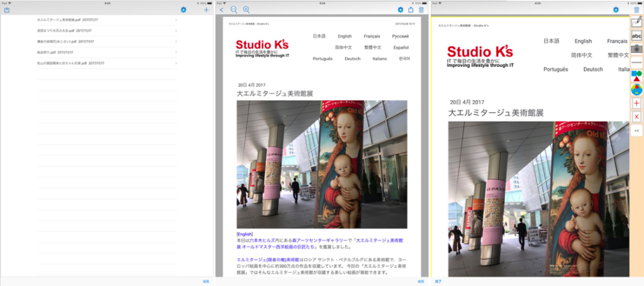Click the red X delete button

tap(636, 117)
